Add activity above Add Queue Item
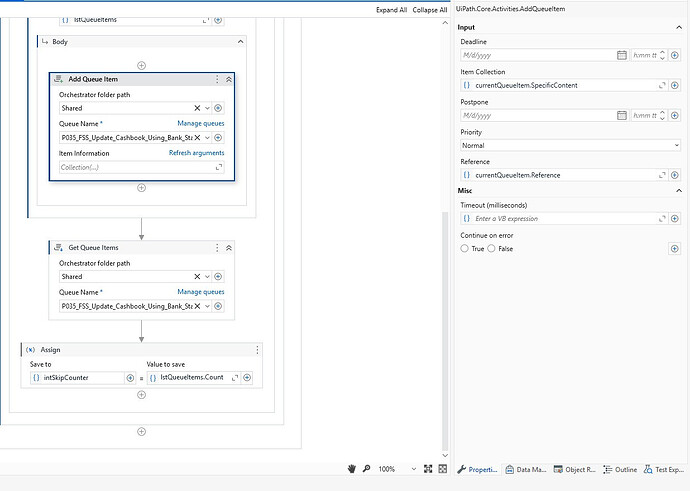Viewport: 690px width, 491px height. [141, 66]
